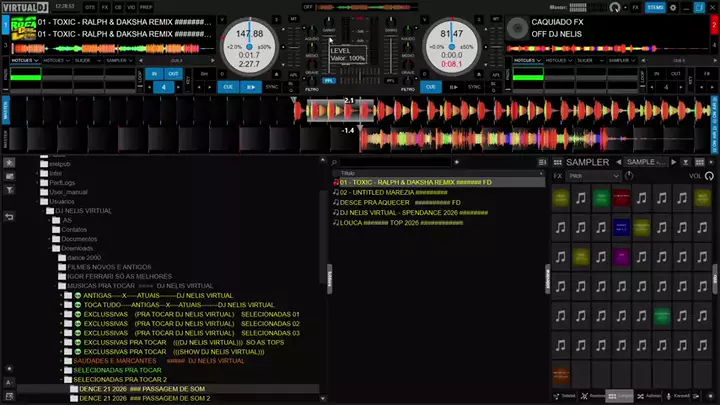This screenshot has width=720, height=405.
Task: Open the VID tab in top bar
Action: [131, 7]
